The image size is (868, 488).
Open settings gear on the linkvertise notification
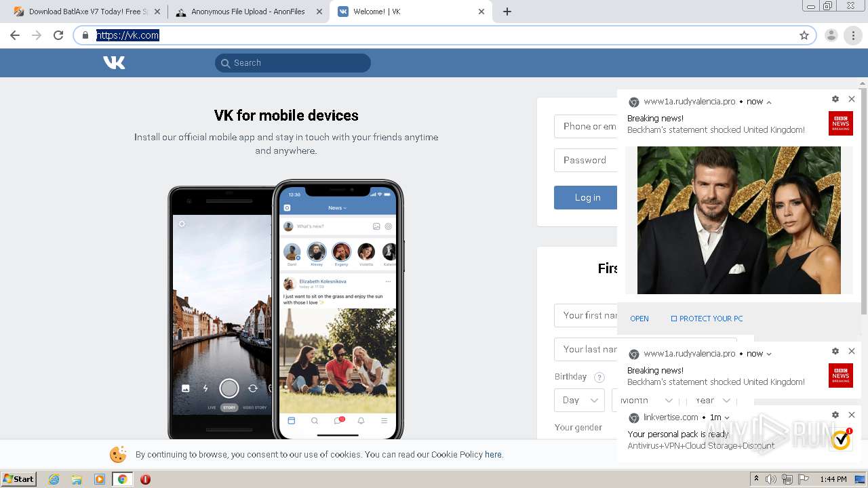pyautogui.click(x=835, y=415)
